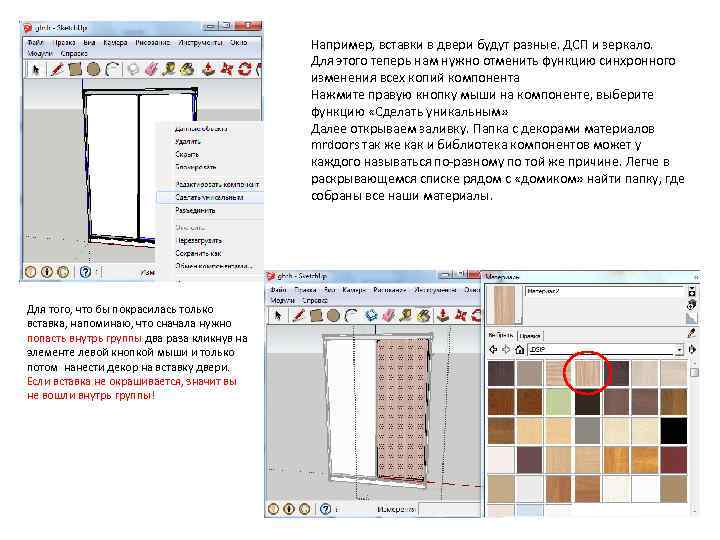Choose 'Сделать уникальным' in the context menu
The height and width of the screenshot is (540, 720).
209,197
